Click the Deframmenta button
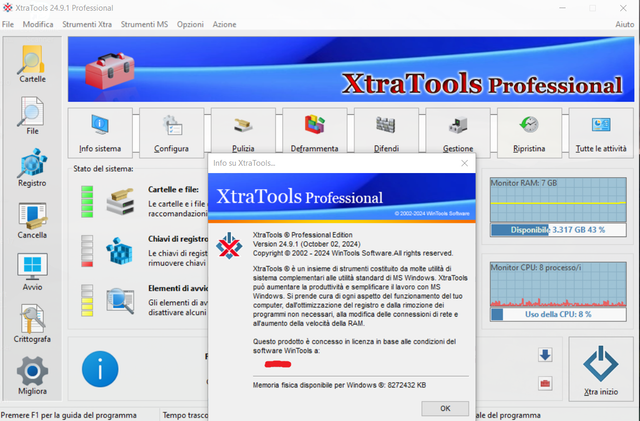 pyautogui.click(x=315, y=131)
